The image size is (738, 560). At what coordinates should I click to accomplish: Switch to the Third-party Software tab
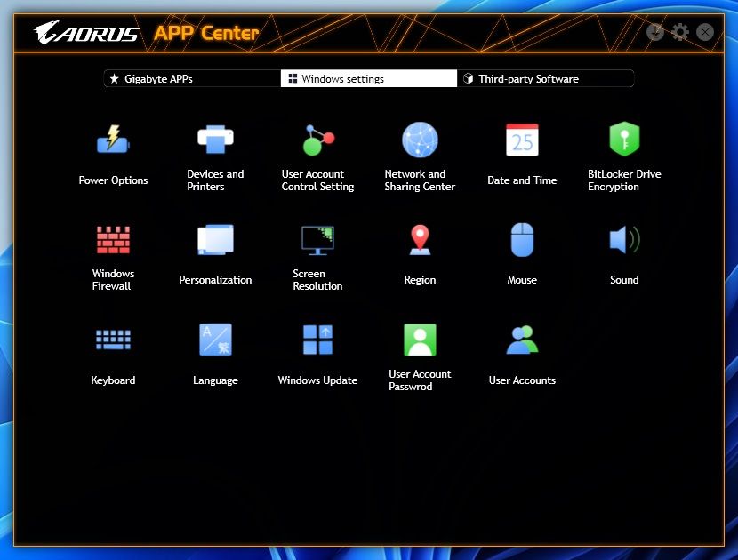545,78
